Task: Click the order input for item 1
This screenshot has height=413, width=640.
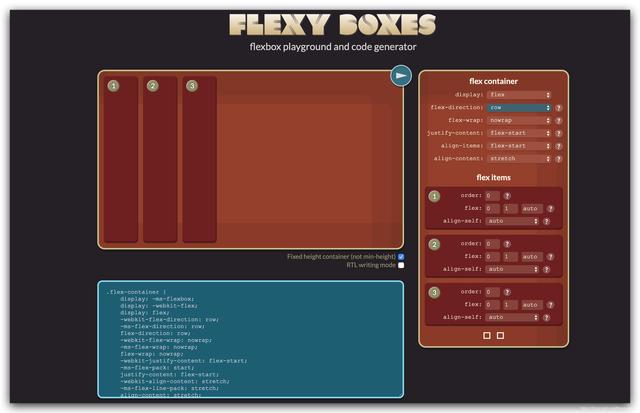Action: click(492, 196)
